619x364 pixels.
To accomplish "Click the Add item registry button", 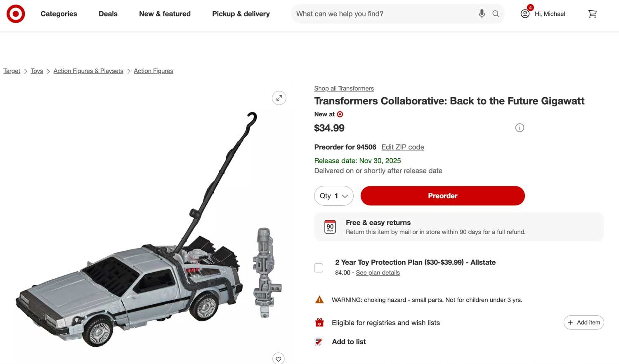I will point(584,322).
